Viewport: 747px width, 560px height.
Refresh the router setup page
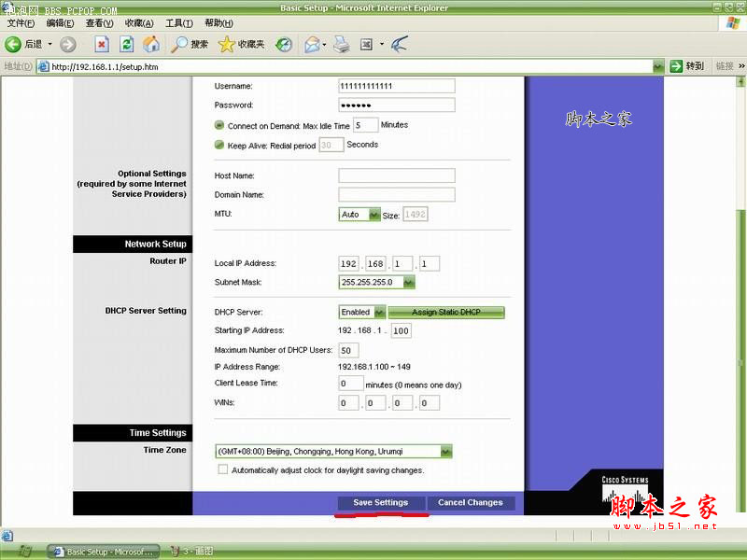[127, 44]
